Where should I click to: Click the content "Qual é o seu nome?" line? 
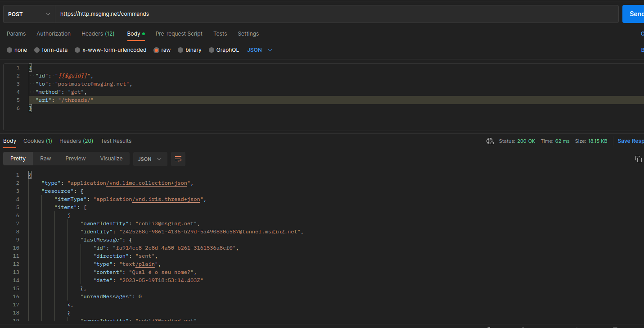click(x=145, y=272)
